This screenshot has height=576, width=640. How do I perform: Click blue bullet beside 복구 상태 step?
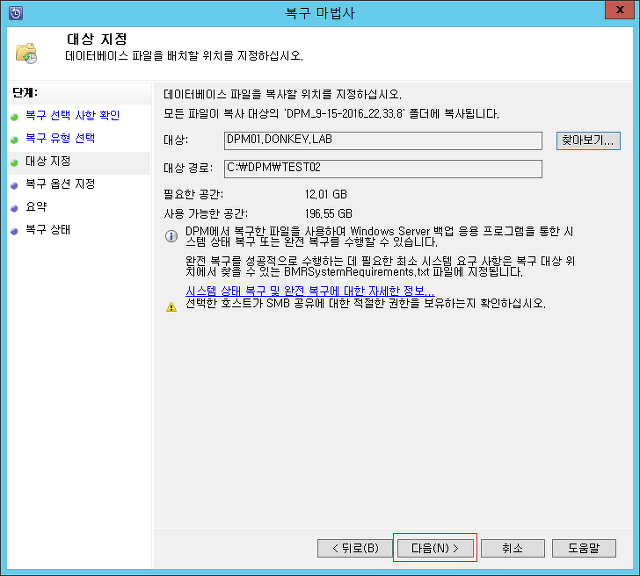click(15, 231)
